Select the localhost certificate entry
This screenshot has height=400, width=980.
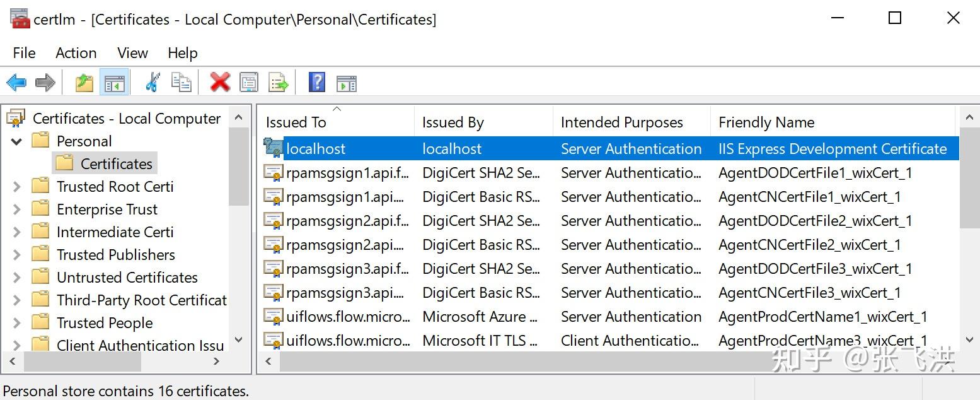point(315,148)
